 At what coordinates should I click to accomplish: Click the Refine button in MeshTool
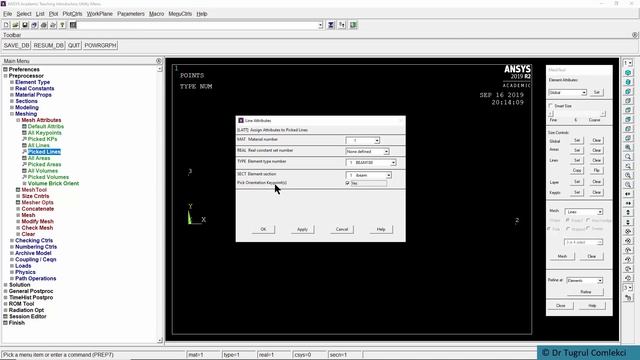[x=585, y=292]
